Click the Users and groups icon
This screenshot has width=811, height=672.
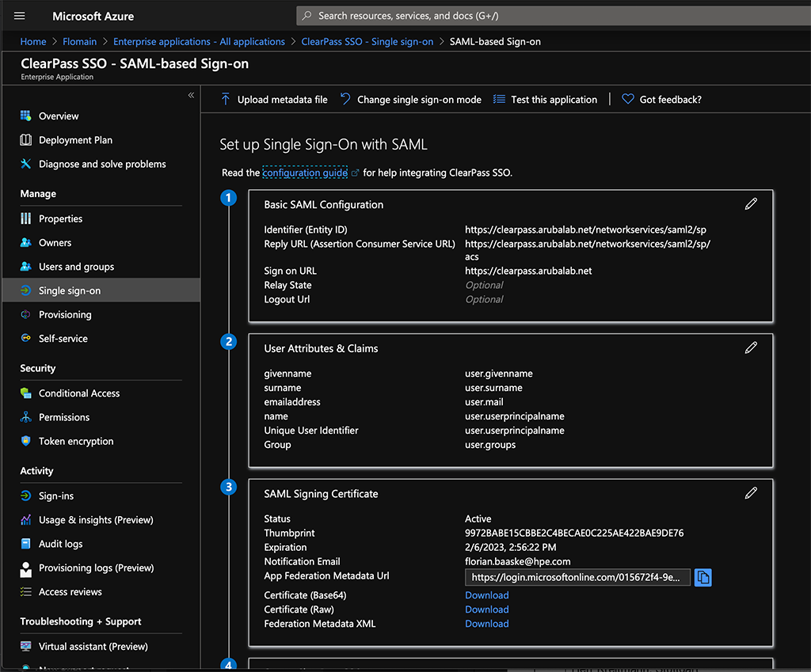(25, 267)
